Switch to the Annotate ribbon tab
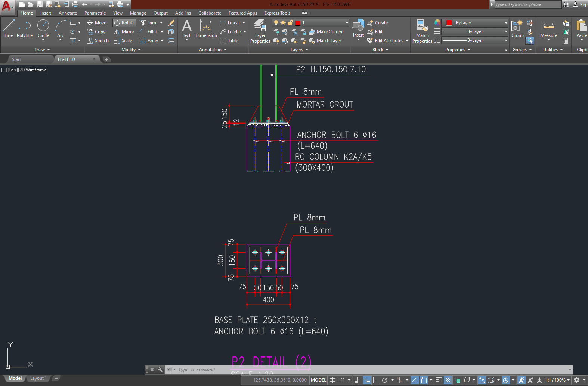The width and height of the screenshot is (588, 386). pos(68,13)
